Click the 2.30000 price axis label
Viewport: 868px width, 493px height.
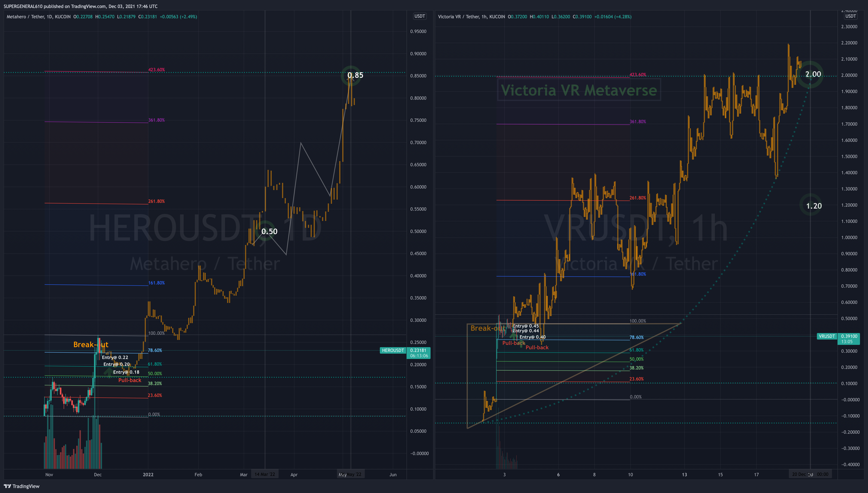(849, 26)
